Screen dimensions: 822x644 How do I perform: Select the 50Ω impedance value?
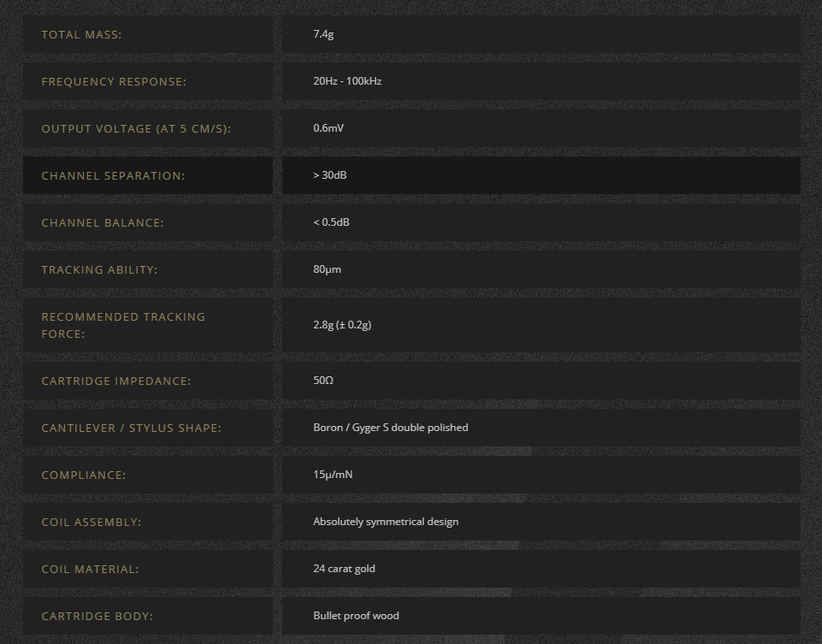pyautogui.click(x=323, y=381)
